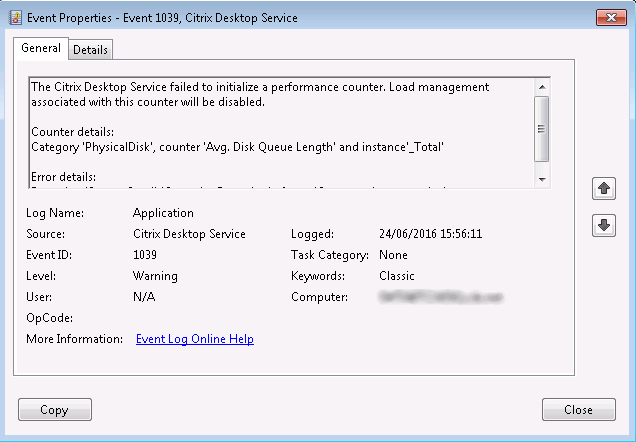Click the 'Counter details:' line in description

[73, 132]
